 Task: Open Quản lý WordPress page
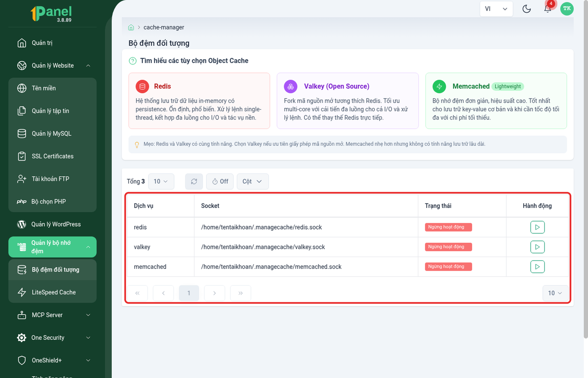tap(52, 224)
